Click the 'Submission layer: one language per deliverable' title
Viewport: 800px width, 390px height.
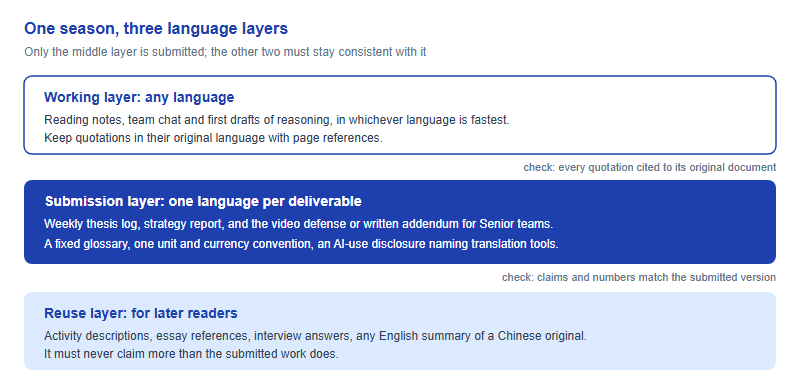203,201
